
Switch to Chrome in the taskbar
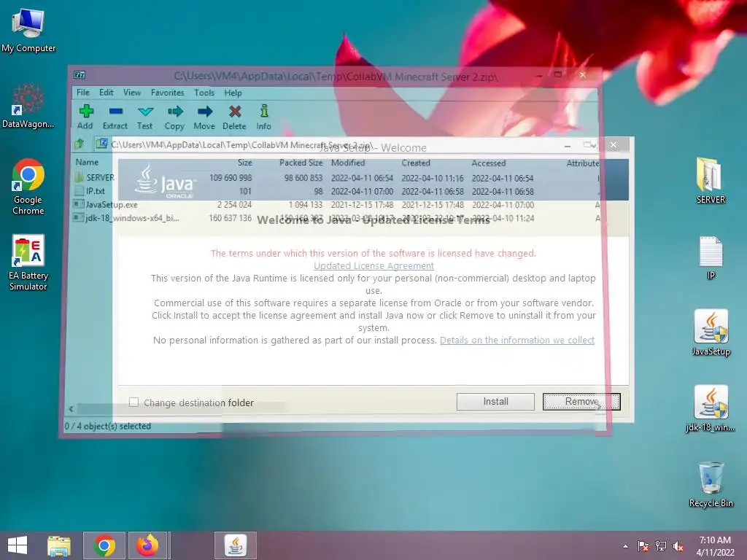(x=104, y=545)
